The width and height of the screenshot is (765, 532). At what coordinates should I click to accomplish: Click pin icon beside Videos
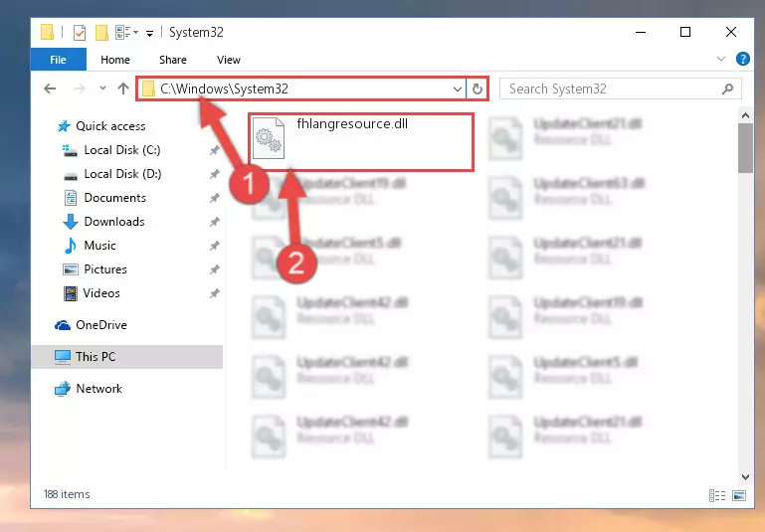tap(214, 293)
